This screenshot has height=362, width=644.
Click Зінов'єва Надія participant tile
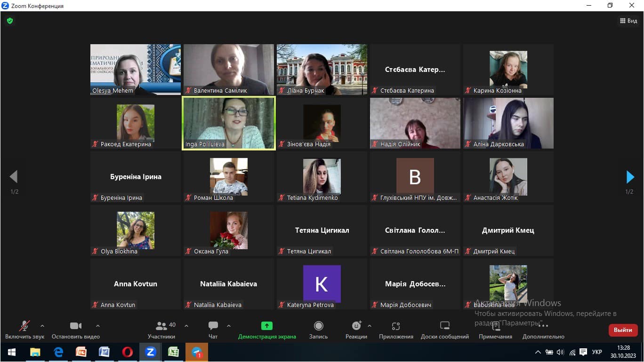pos(322,123)
